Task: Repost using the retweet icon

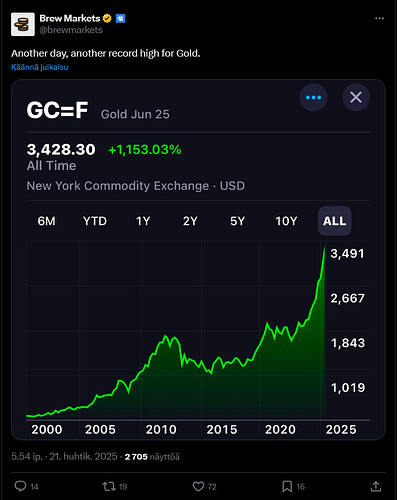Action: (109, 486)
